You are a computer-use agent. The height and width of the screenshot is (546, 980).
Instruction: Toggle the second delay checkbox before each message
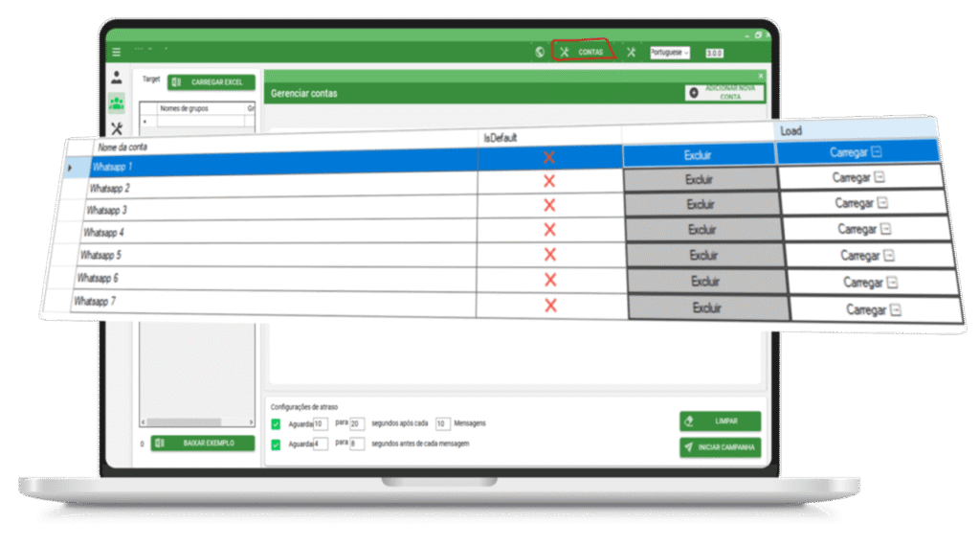coord(276,444)
